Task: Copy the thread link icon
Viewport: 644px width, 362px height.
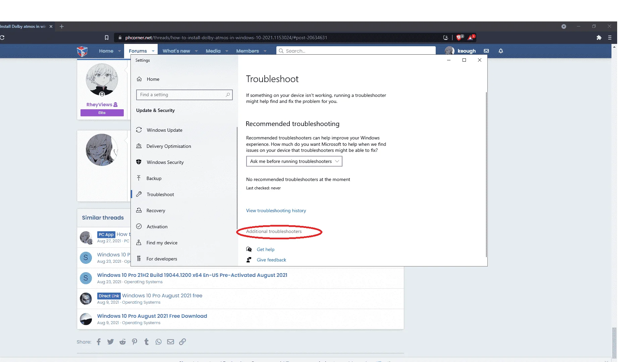Action: (182, 342)
